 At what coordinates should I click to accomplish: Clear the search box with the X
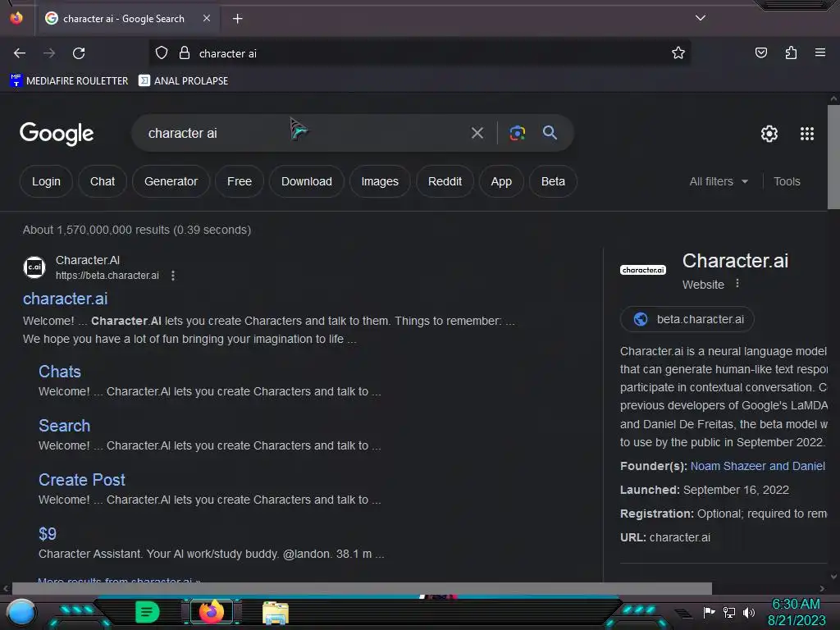coord(477,133)
